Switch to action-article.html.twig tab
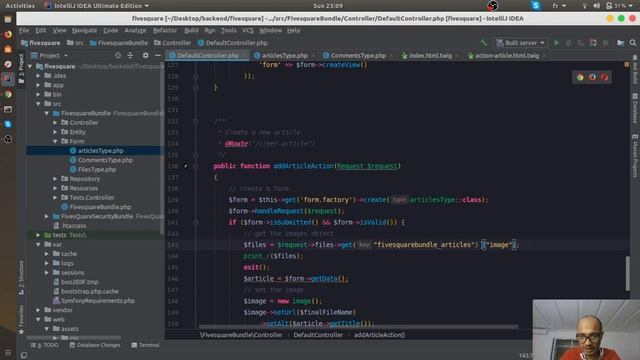Screen dimensions: 640x360 click(506, 56)
